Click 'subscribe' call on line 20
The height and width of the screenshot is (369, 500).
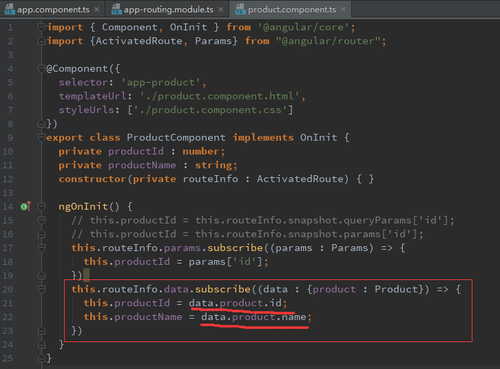point(223,289)
